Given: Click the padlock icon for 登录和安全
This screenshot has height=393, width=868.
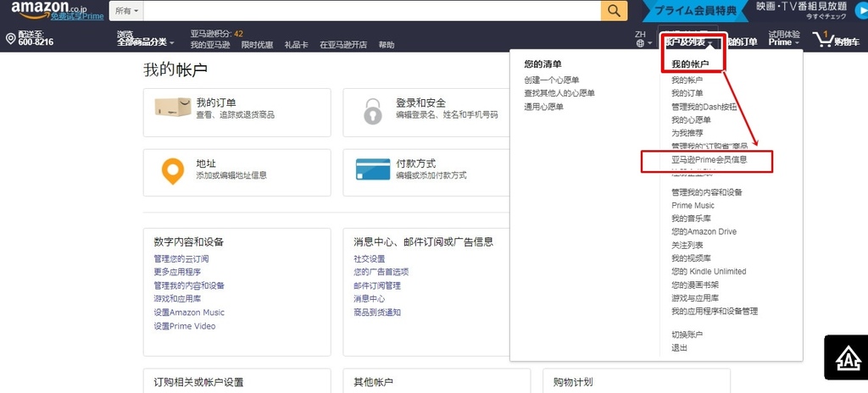Looking at the screenshot, I should [373, 111].
